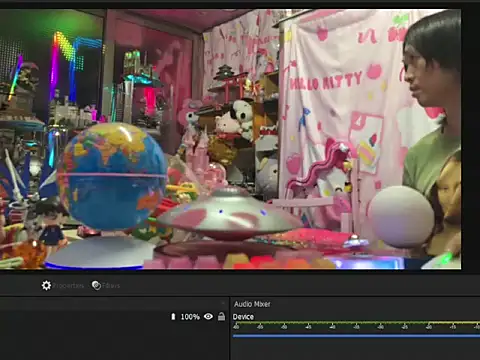The width and height of the screenshot is (480, 360).
Task: Open the Filters label button
Action: (111, 286)
